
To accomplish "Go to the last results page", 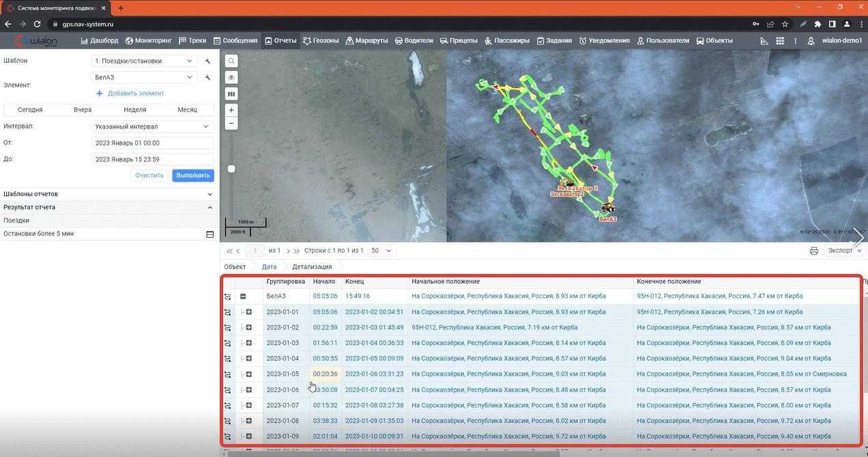I will (296, 251).
